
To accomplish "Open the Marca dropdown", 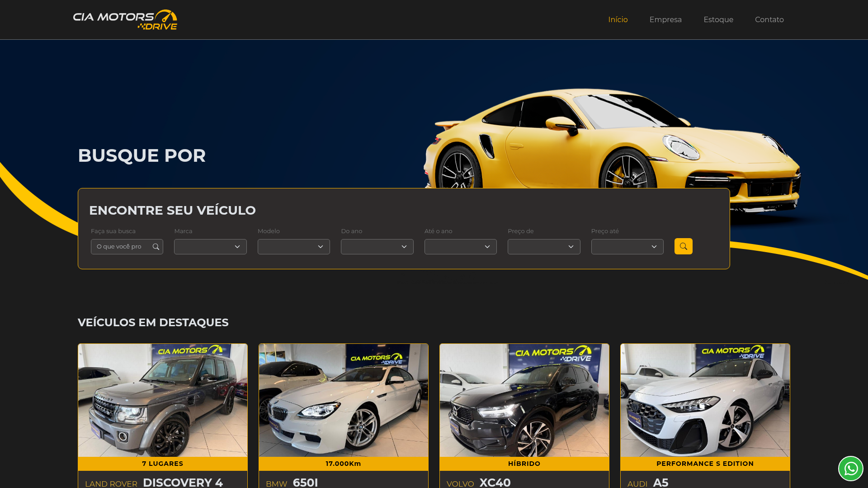I will point(210,247).
